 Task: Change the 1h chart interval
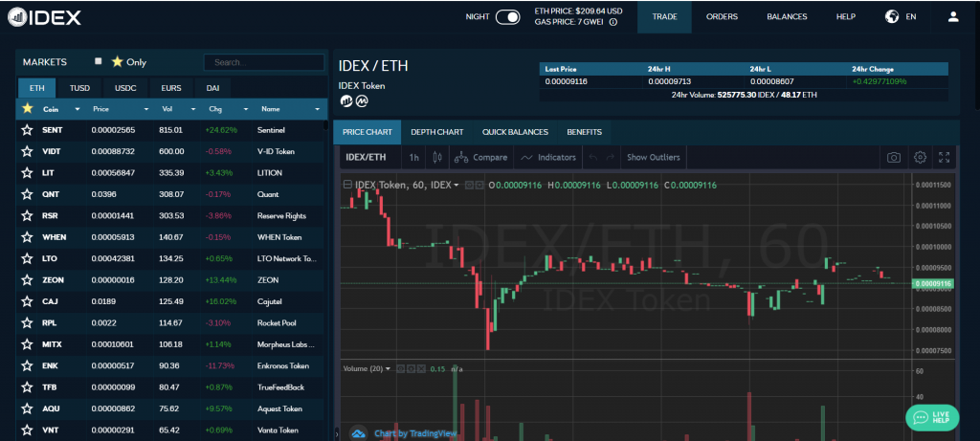pos(413,158)
